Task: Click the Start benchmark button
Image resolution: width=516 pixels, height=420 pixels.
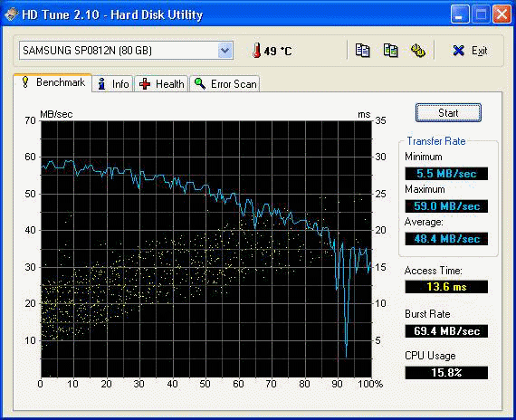Action: coord(448,113)
